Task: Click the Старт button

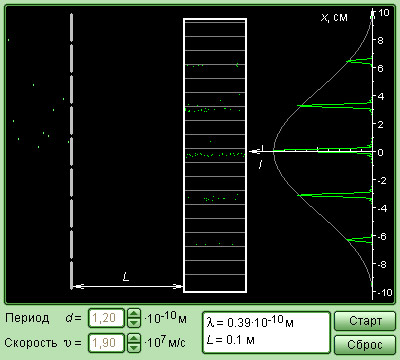Action: point(365,321)
